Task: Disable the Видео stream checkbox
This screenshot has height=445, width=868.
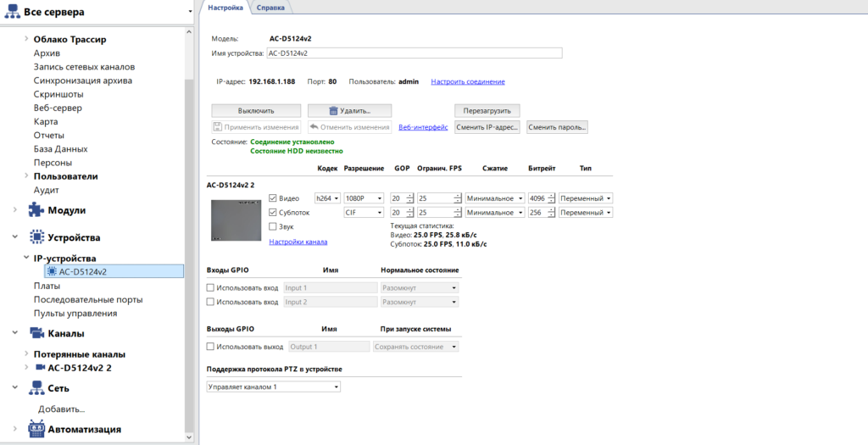Action: 272,198
